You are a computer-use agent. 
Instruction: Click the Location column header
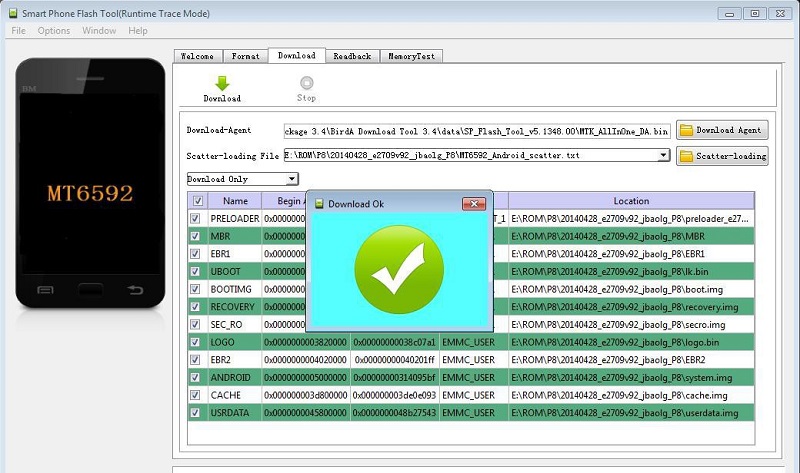(631, 201)
